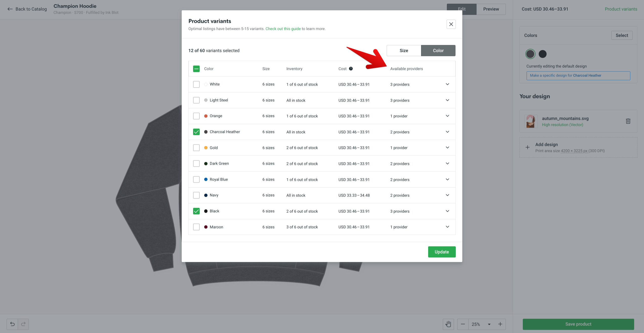
Task: Switch to Edit mode tab
Action: click(x=462, y=9)
